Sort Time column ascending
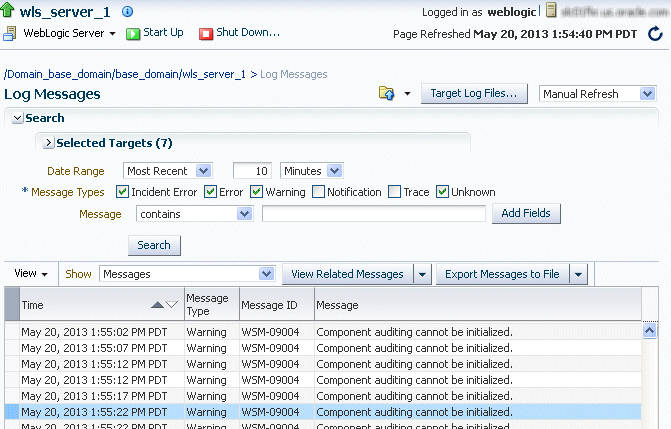The image size is (671, 429). click(x=157, y=305)
